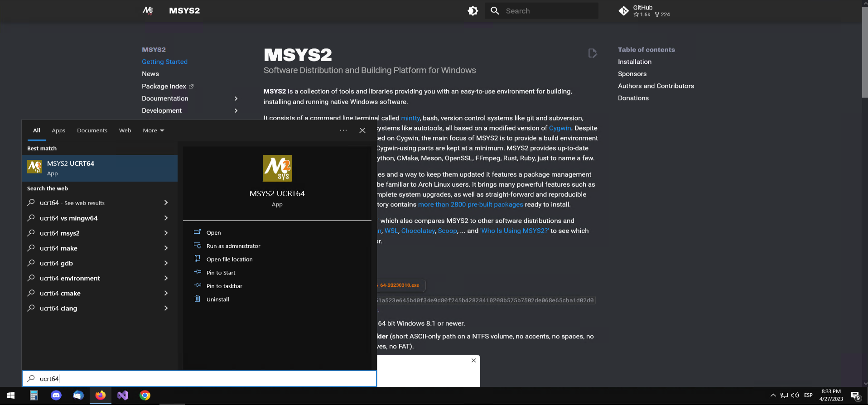This screenshot has height=405, width=868.
Task: Expand the Development sidebar section
Action: coord(236,111)
